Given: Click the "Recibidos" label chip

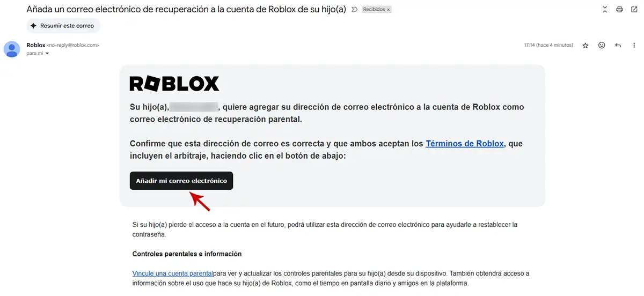Looking at the screenshot, I should pos(374,10).
